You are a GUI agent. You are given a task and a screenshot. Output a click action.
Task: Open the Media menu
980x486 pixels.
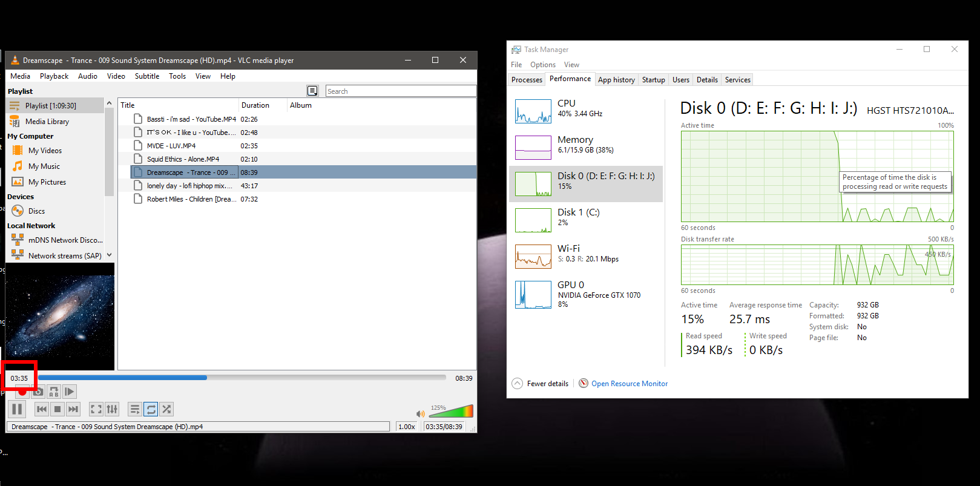click(20, 76)
